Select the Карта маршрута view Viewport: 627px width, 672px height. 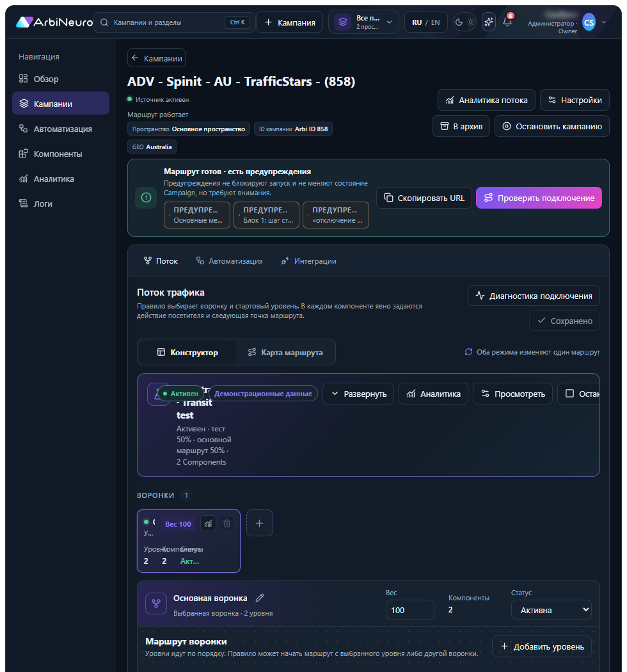[285, 352]
